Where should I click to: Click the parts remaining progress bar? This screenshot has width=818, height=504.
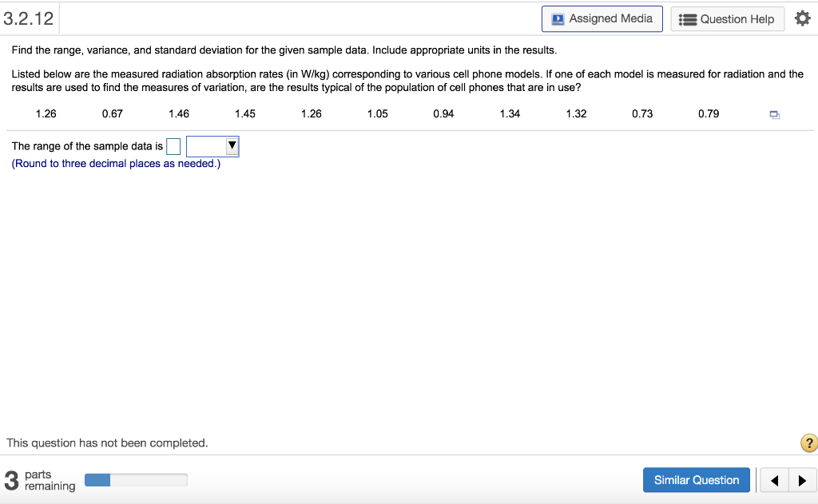(x=136, y=480)
